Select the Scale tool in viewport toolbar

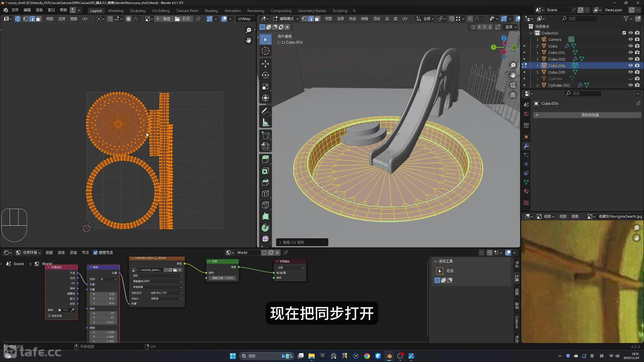pos(265,87)
